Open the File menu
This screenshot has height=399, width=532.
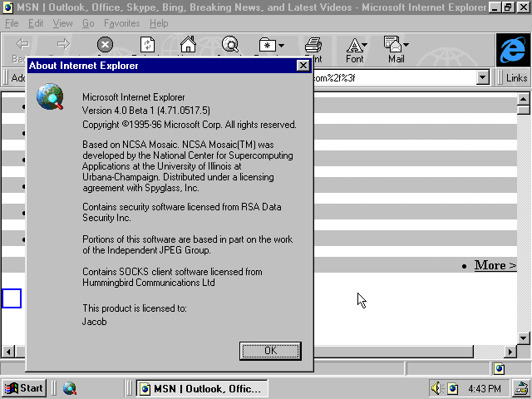click(12, 23)
